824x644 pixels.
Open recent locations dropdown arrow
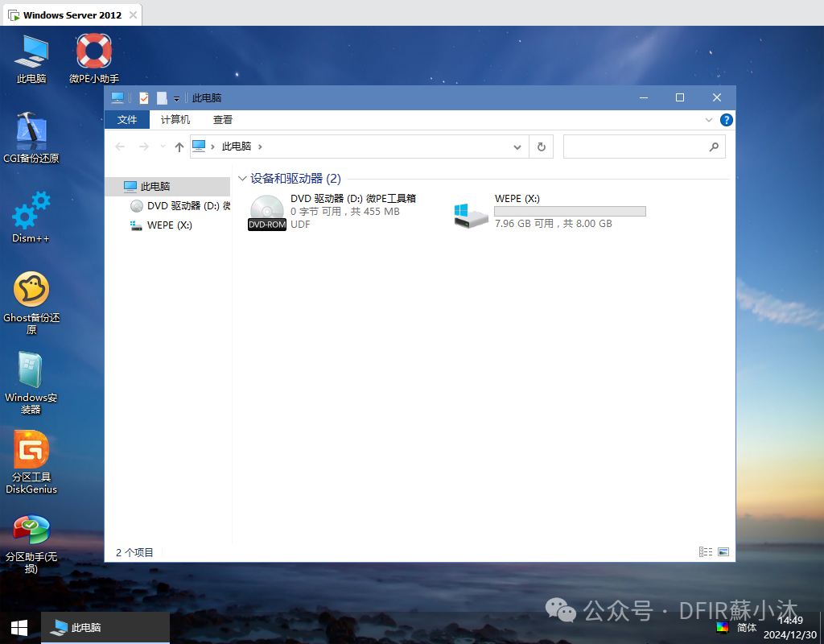[163, 147]
